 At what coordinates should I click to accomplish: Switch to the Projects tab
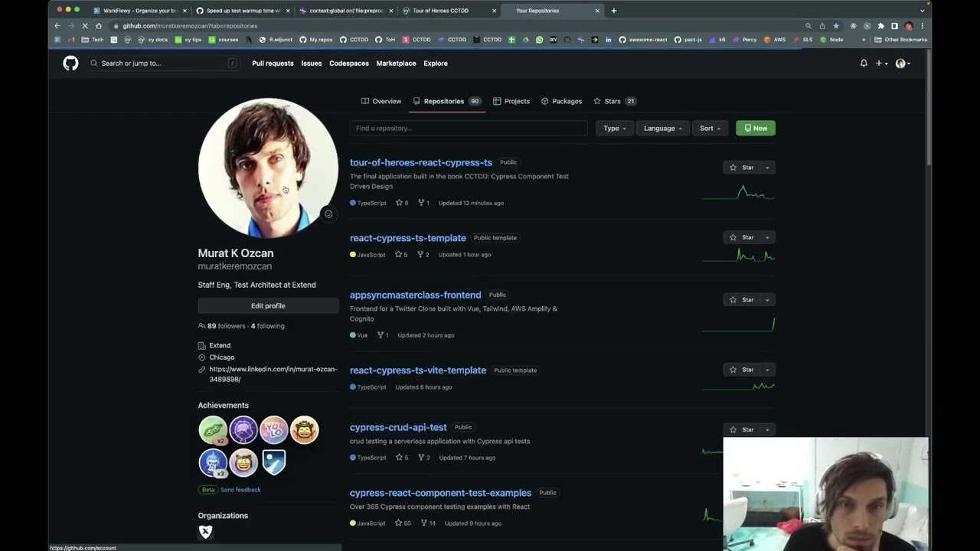point(511,101)
